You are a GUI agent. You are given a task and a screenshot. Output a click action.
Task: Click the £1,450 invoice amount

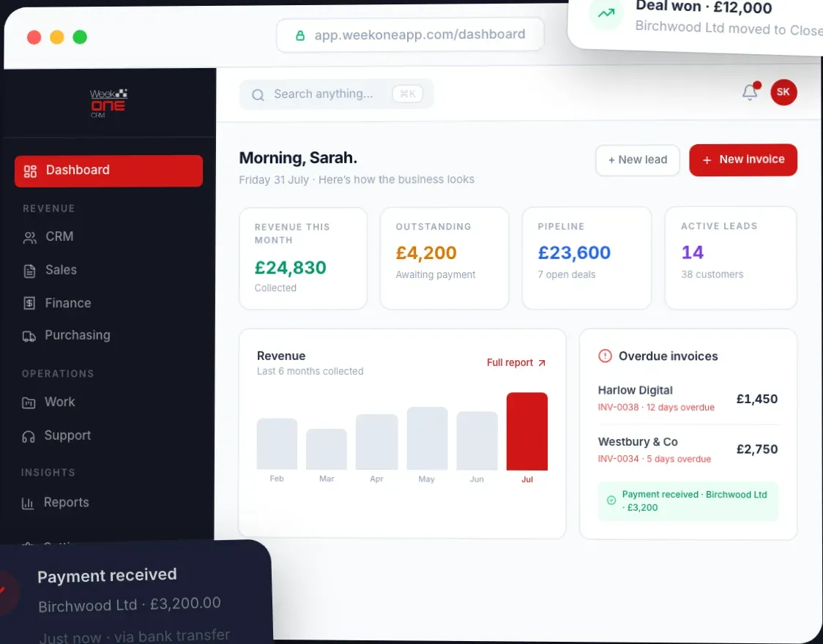click(757, 399)
